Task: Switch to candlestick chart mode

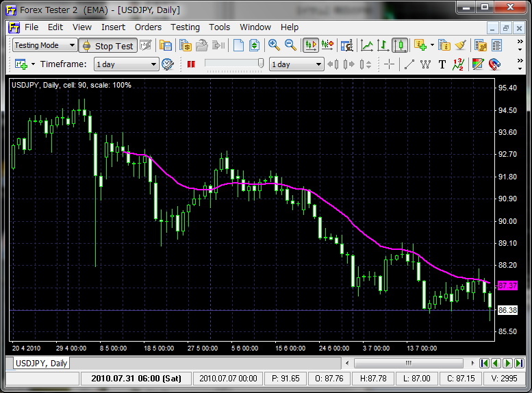Action: tap(400, 45)
